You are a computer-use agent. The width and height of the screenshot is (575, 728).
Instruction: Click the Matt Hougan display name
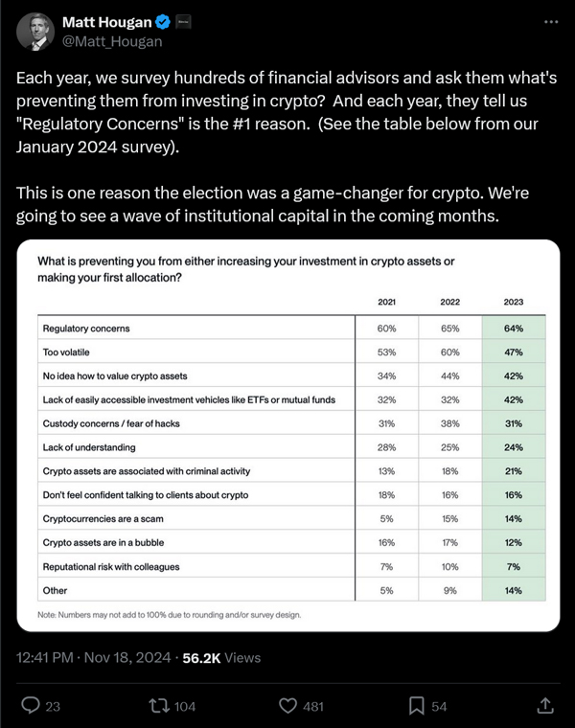(104, 22)
